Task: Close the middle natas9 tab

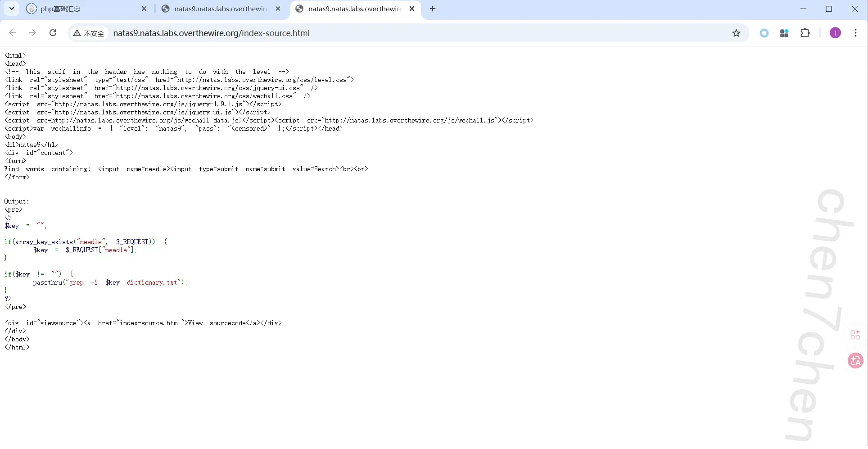Action: (x=278, y=9)
